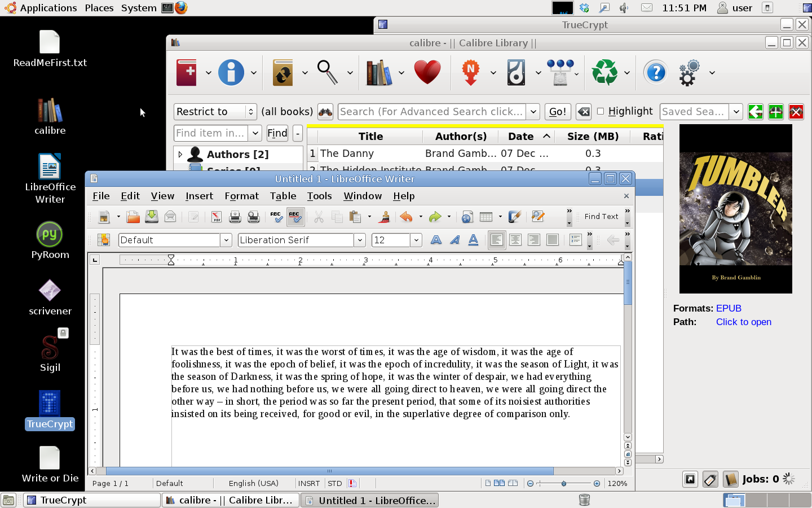The width and height of the screenshot is (812, 508).
Task: Open calibre library bookshelf icon
Action: pyautogui.click(x=379, y=72)
